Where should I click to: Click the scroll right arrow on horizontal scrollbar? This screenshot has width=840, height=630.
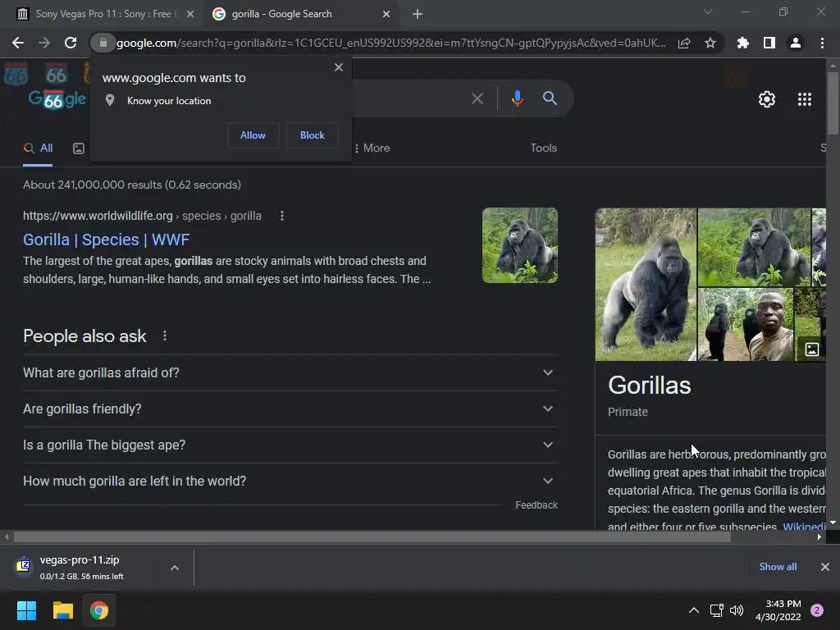[819, 536]
